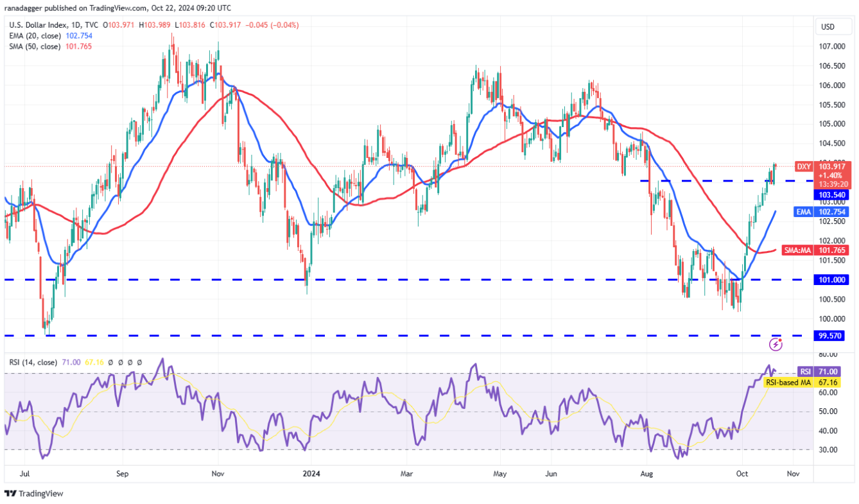Click the 2024 label on time axis
The width and height of the screenshot is (859, 504).
pyautogui.click(x=311, y=473)
